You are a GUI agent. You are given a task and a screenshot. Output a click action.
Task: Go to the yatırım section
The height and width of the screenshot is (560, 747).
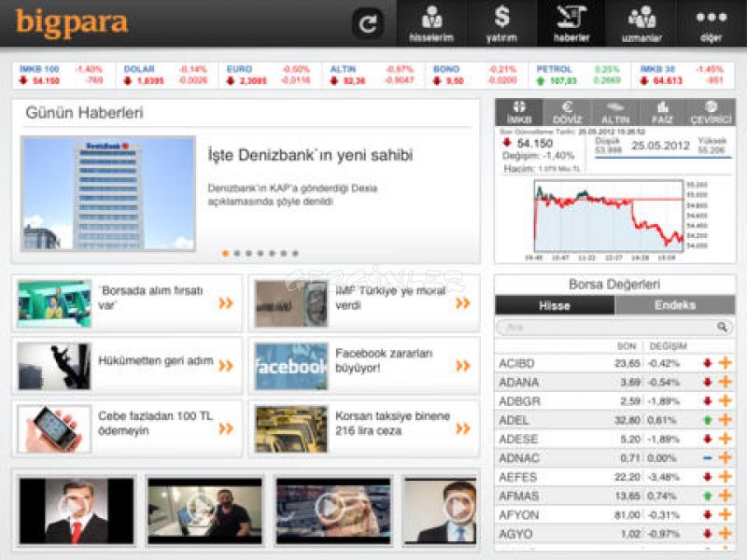click(501, 23)
